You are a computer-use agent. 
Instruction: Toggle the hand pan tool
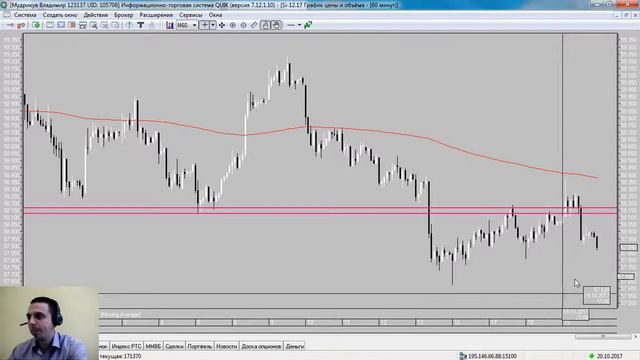(x=276, y=25)
